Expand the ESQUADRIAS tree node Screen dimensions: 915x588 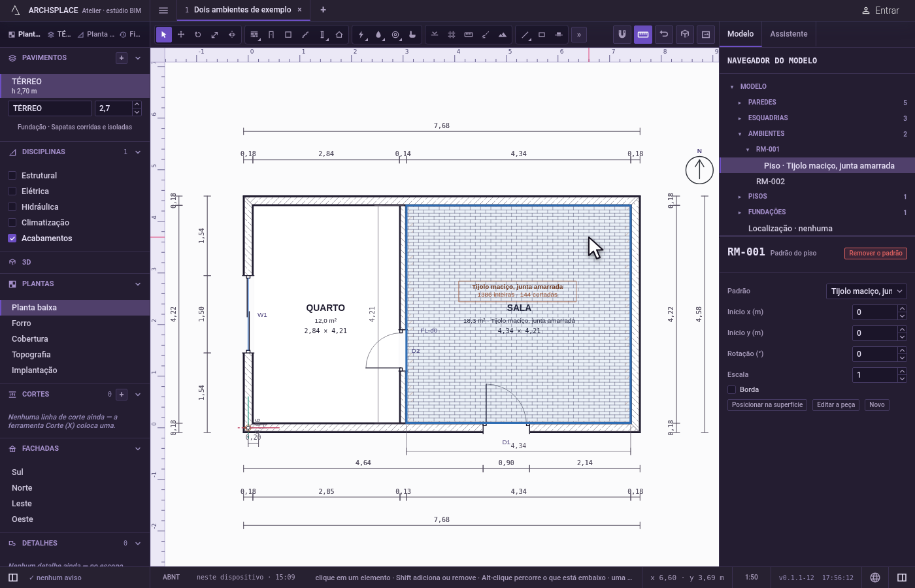pyautogui.click(x=740, y=118)
